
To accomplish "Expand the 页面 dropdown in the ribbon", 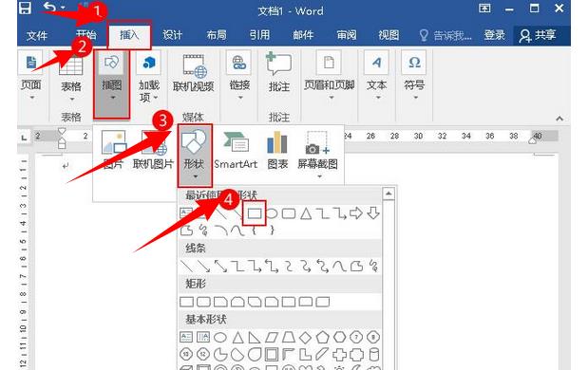I will point(30,76).
